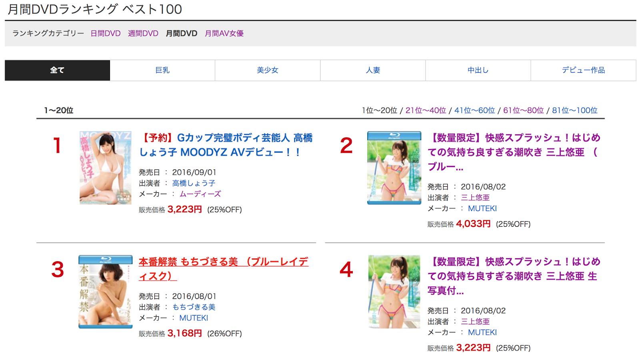Switch to the 人妻 tab

click(x=373, y=70)
